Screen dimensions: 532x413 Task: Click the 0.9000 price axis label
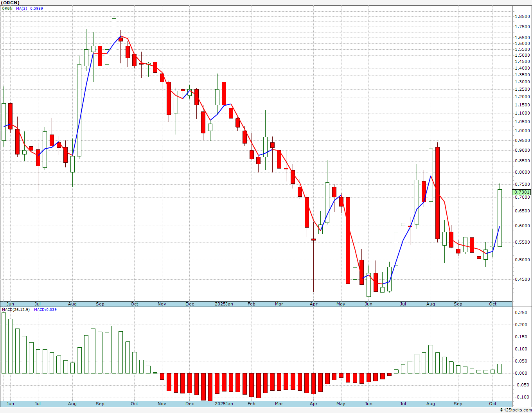click(523, 150)
